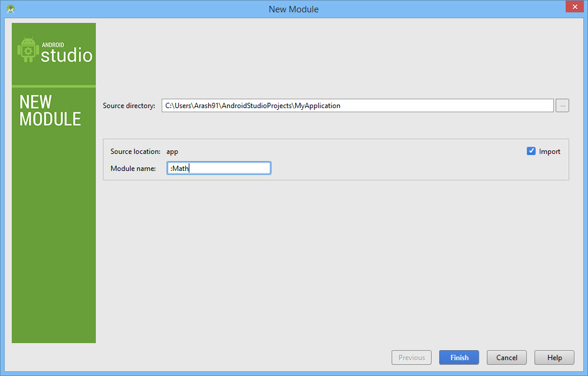The height and width of the screenshot is (376, 588).
Task: Click the 'Source directory:' label
Action: [129, 106]
